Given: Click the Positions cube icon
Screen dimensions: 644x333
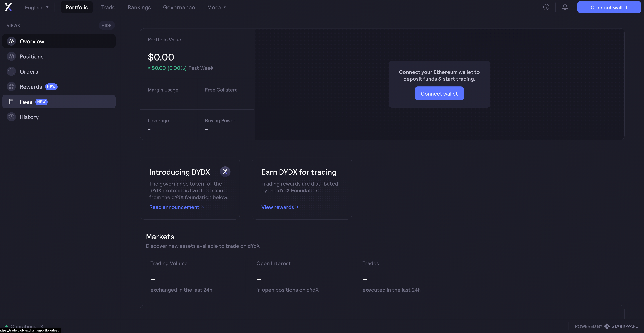Looking at the screenshot, I should tap(11, 56).
